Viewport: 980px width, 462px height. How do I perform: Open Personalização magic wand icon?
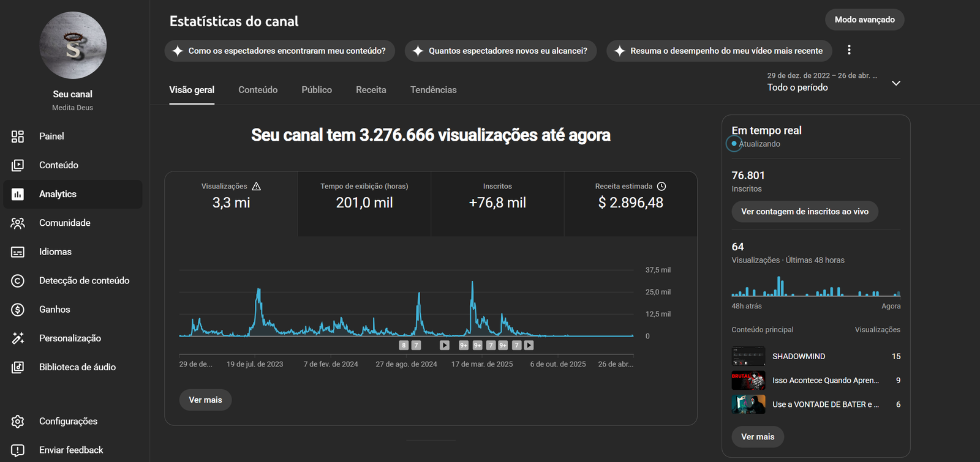[x=18, y=338]
